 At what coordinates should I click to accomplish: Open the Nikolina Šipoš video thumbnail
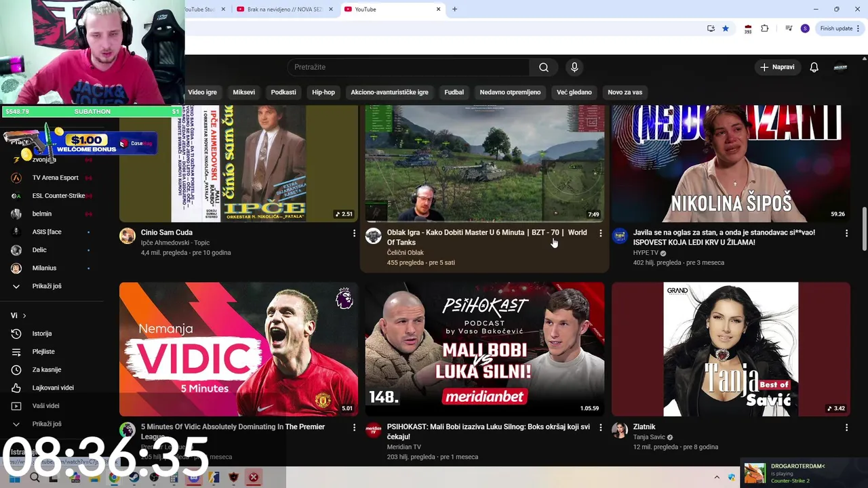tap(730, 163)
